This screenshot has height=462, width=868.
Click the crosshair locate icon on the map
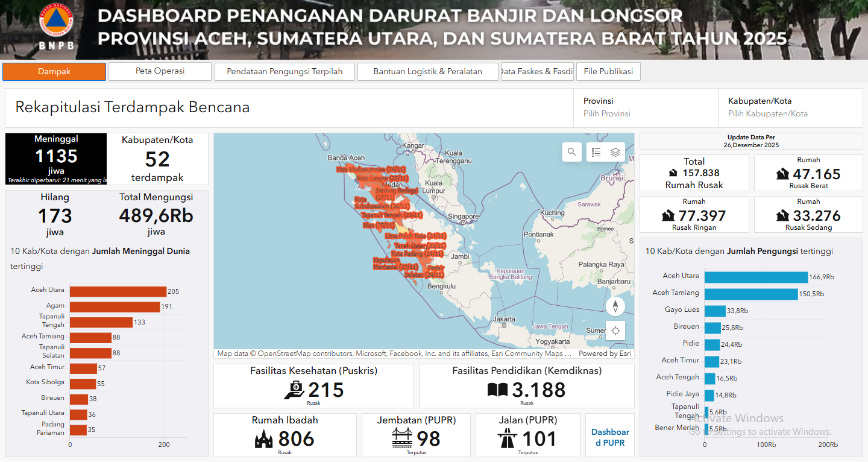615,331
